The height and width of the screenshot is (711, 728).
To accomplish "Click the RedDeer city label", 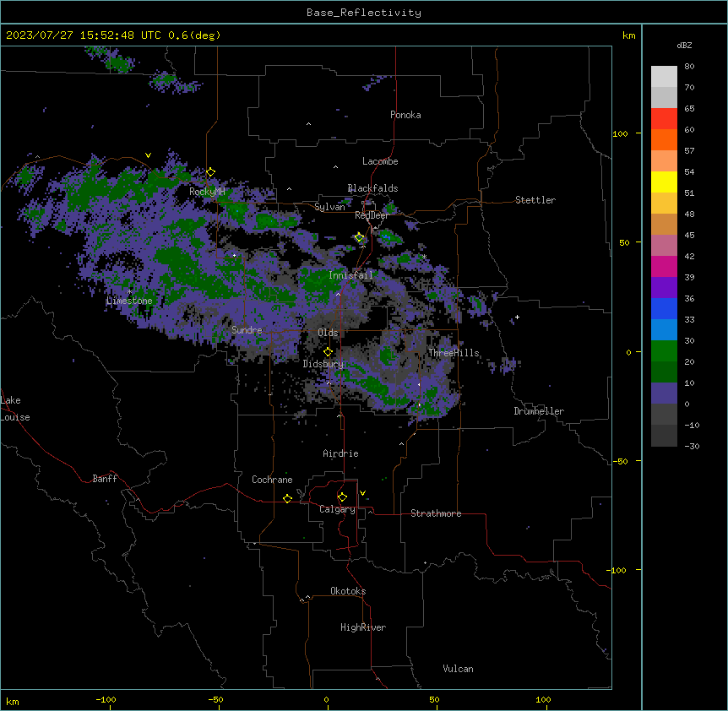I will [372, 215].
